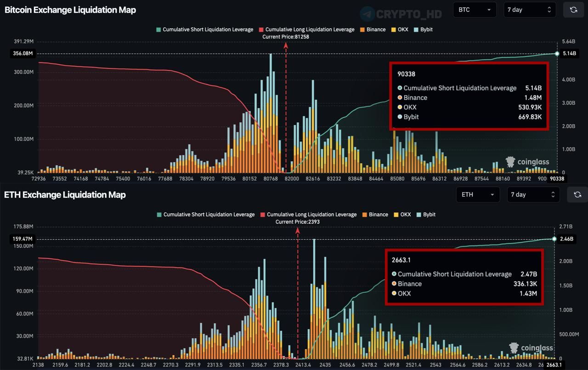This screenshot has height=370, width=588.
Task: Toggle OKX series in Bitcoin legend
Action: pos(399,29)
